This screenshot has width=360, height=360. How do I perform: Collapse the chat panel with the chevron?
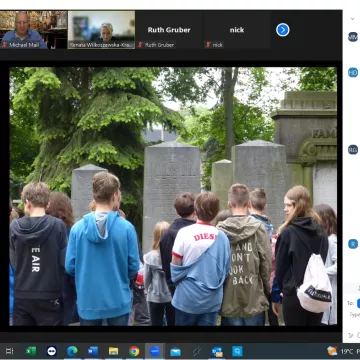click(352, 19)
